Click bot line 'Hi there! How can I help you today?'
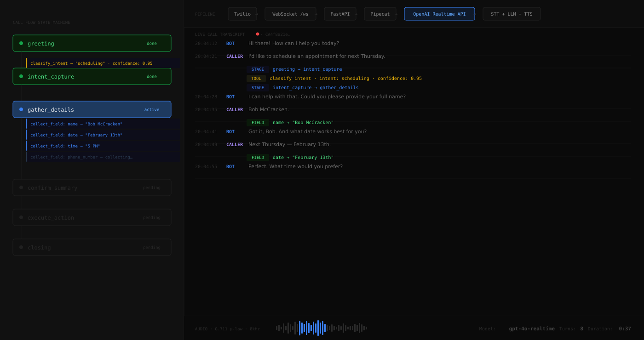The width and height of the screenshot is (644, 340). 293,44
